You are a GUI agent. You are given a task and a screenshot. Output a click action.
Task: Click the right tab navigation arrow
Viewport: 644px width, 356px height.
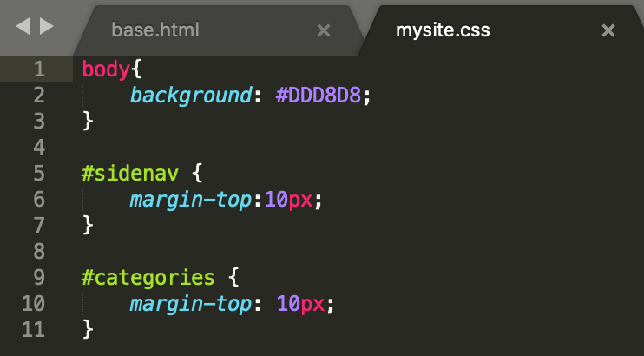click(x=47, y=27)
